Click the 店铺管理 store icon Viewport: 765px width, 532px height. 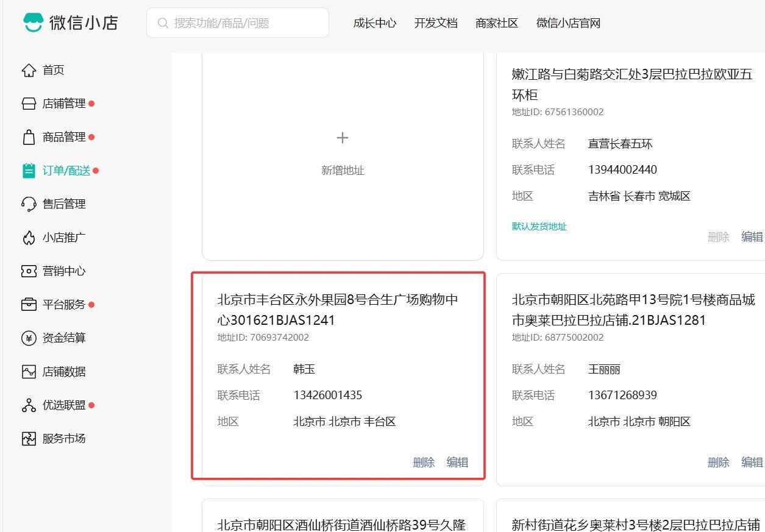tap(29, 104)
